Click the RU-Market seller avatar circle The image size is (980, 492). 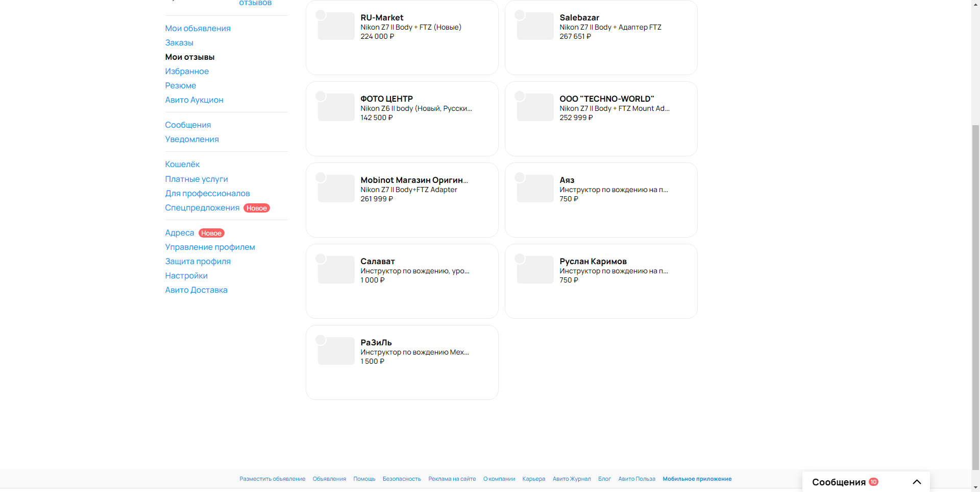[x=321, y=15]
